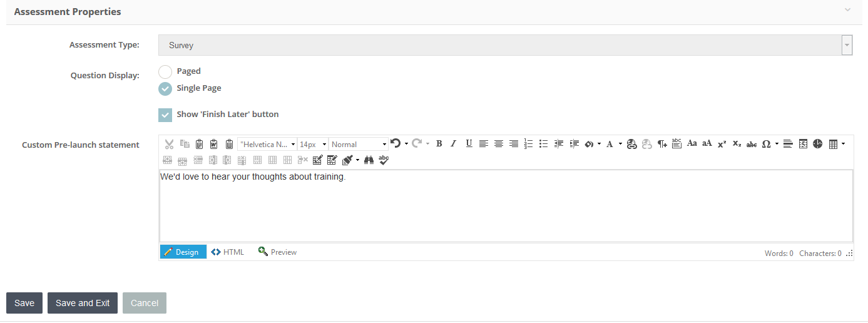868x323 pixels.
Task: Switch to the Preview tab
Action: [x=278, y=252]
